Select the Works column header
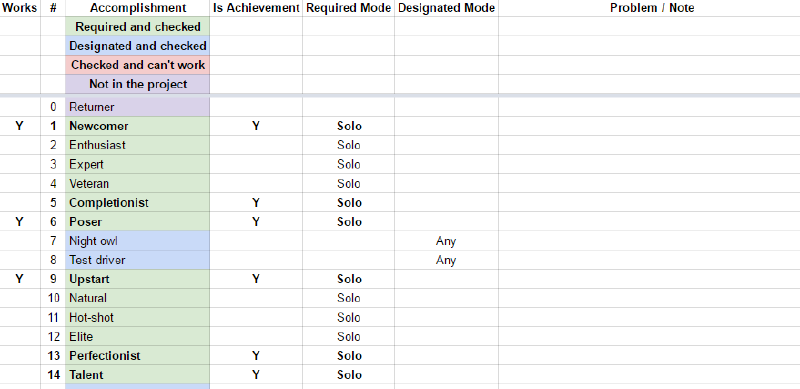The width and height of the screenshot is (800, 389). [x=20, y=8]
